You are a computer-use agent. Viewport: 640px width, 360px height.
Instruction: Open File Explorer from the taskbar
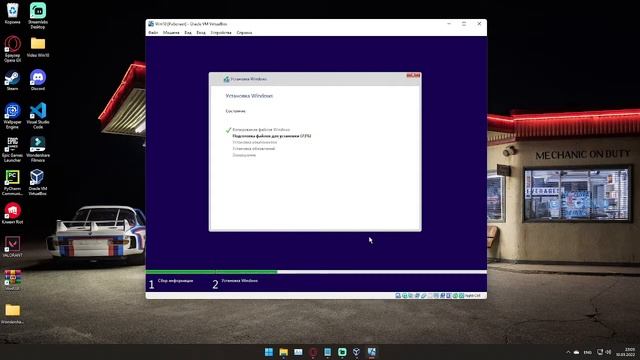tap(283, 352)
